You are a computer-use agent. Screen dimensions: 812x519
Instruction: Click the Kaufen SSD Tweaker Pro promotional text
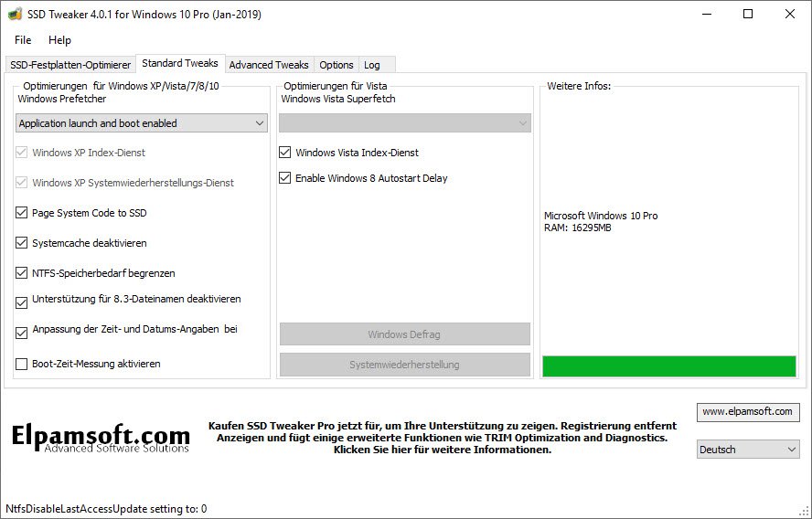[443, 438]
